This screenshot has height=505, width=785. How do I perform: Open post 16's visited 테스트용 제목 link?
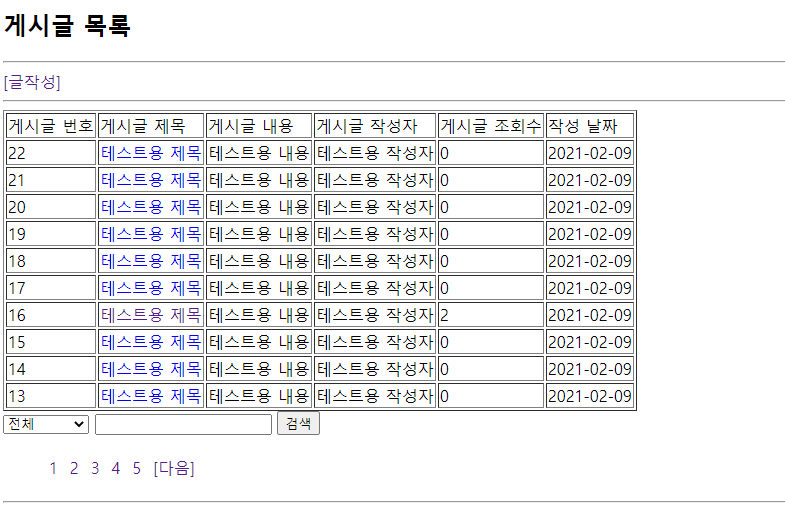coord(151,315)
